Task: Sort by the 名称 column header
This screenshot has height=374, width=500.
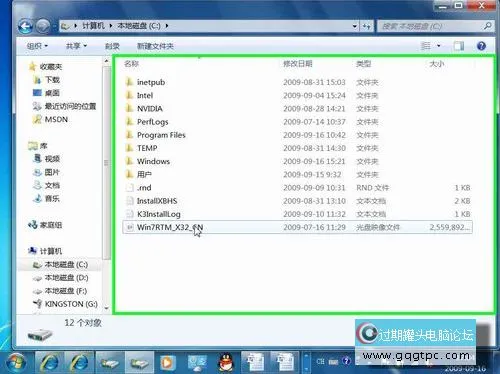Action: [131, 63]
